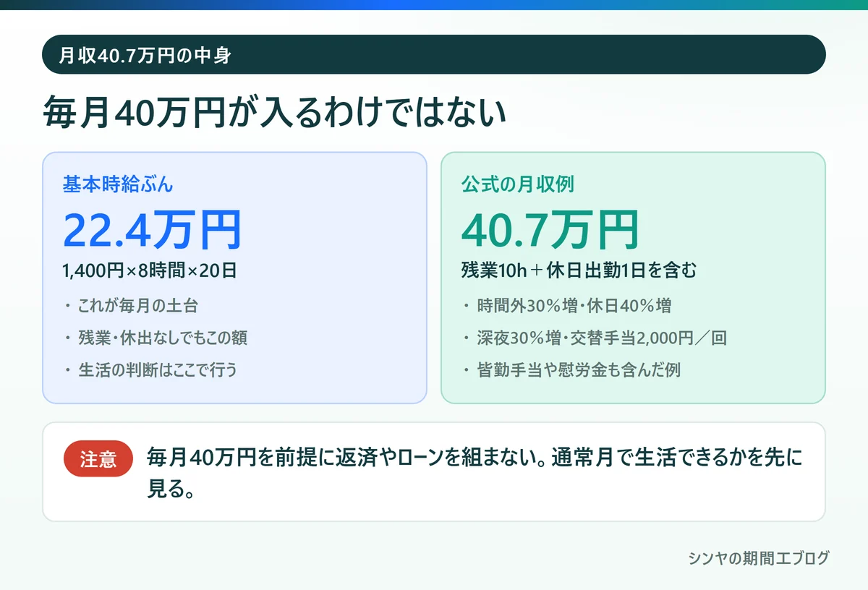Click the header pill '月収40.7万円の中身'
This screenshot has width=868, height=590.
(x=434, y=54)
